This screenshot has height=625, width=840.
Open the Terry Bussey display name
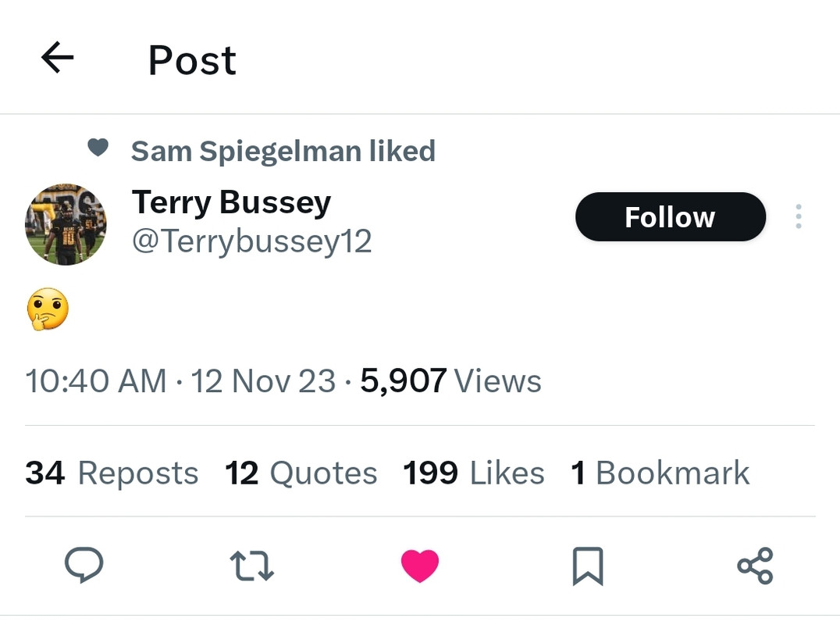tap(231, 202)
